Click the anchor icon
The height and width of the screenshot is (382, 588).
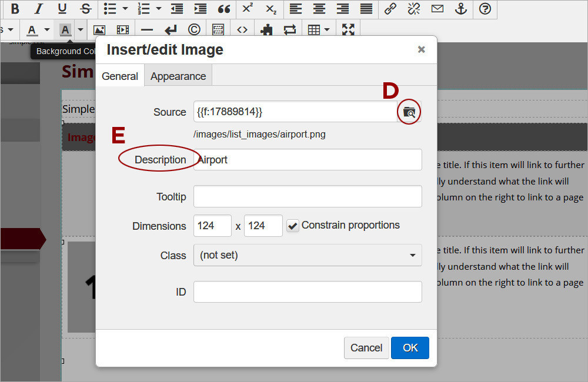(x=461, y=9)
